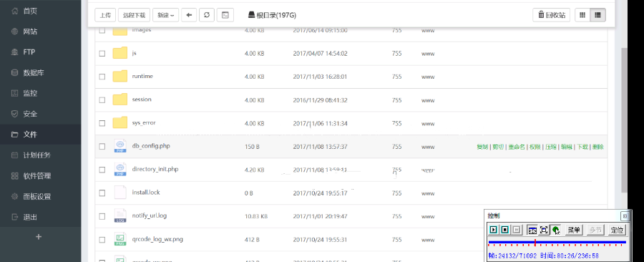Tick the install.lock checkbox
This screenshot has width=644, height=262.
pos(102,193)
